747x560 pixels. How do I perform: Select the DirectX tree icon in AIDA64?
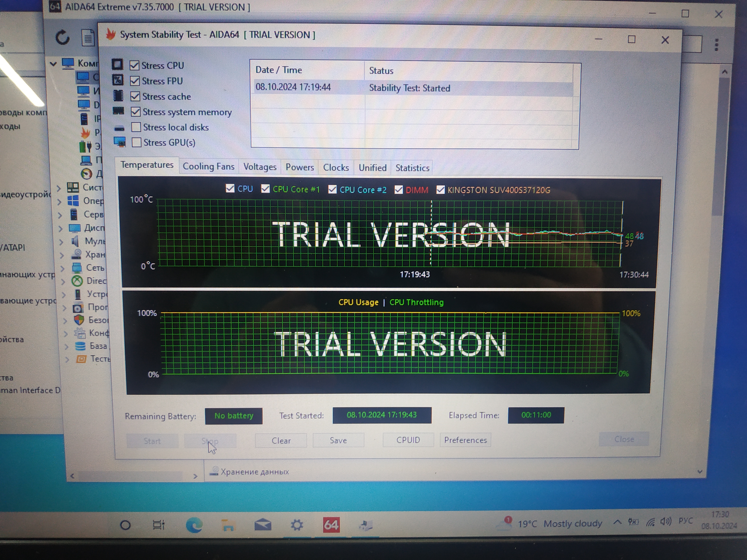pos(77,281)
